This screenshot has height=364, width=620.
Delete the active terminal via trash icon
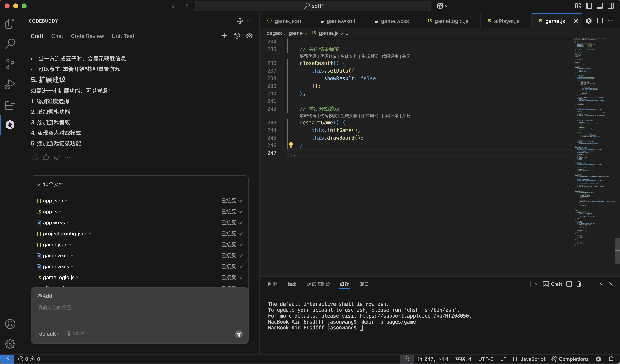[x=578, y=284]
